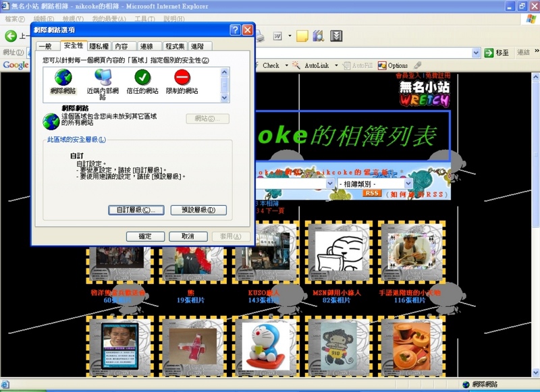The image size is (540, 392).
Task: Click the Research books icon in toolbar
Action: (x=318, y=36)
